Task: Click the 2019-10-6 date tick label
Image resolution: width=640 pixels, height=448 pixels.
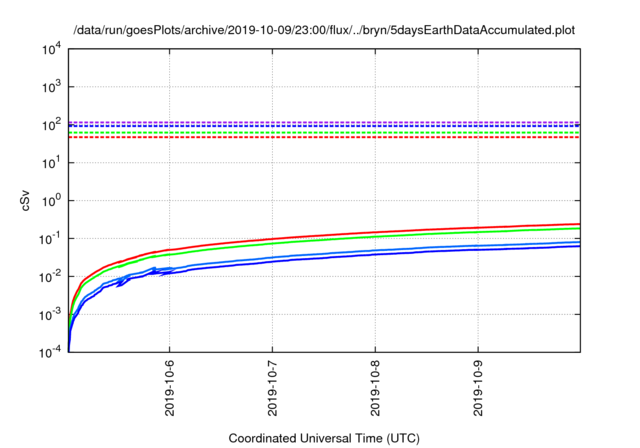Action: [x=169, y=388]
